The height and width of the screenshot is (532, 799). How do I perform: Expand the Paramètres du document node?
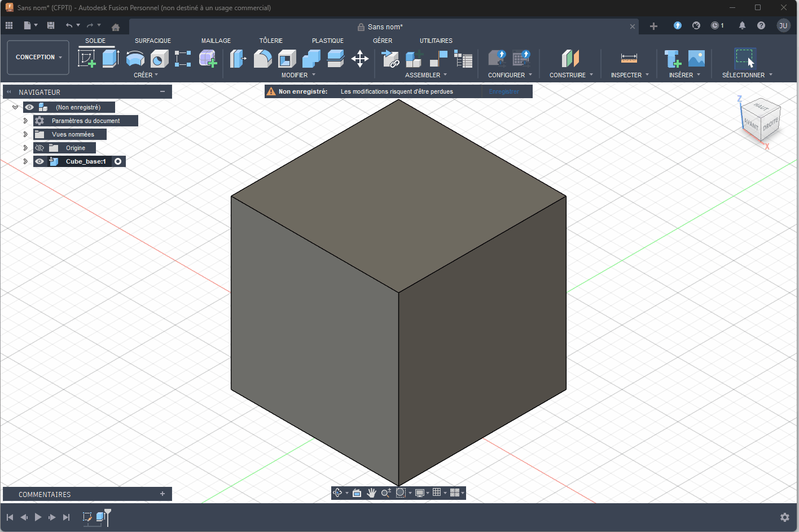25,121
